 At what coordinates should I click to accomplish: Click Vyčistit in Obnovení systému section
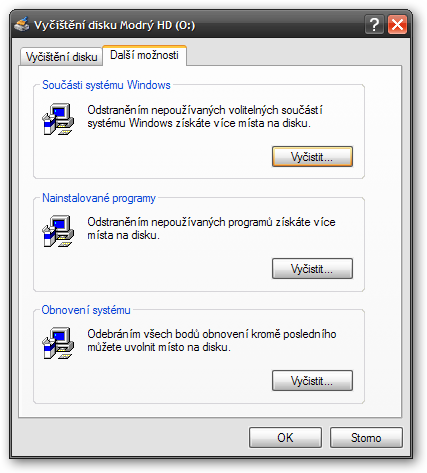pyautogui.click(x=312, y=380)
